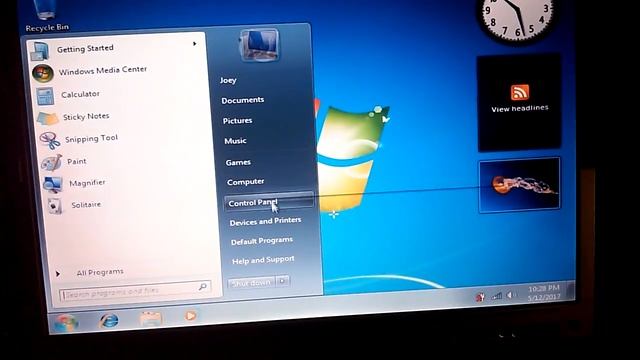Launch Windows Media Player from taskbar
640x360 pixels.
click(x=190, y=316)
